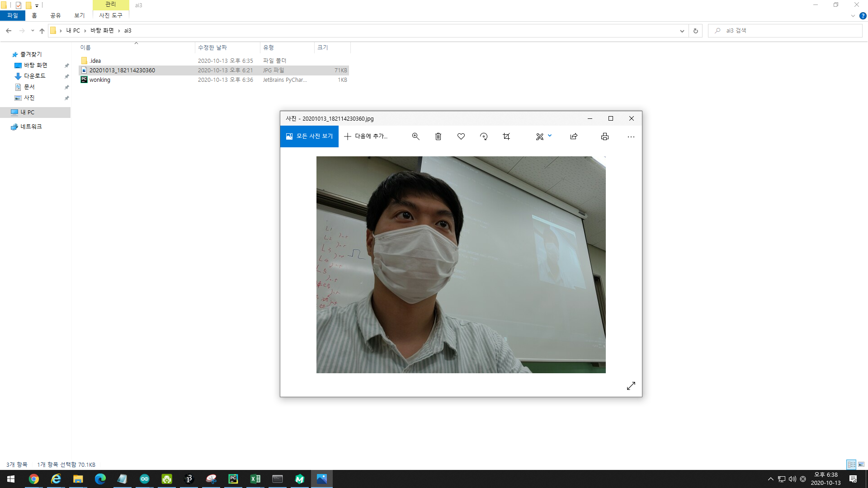
Task: Print the photo using printer icon
Action: (604, 136)
